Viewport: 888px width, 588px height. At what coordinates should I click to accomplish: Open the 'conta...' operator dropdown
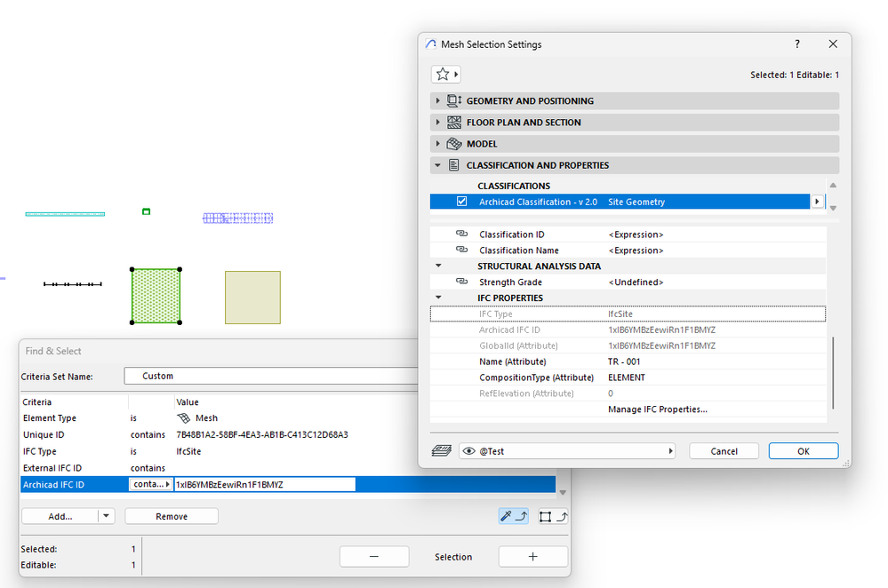click(150, 484)
